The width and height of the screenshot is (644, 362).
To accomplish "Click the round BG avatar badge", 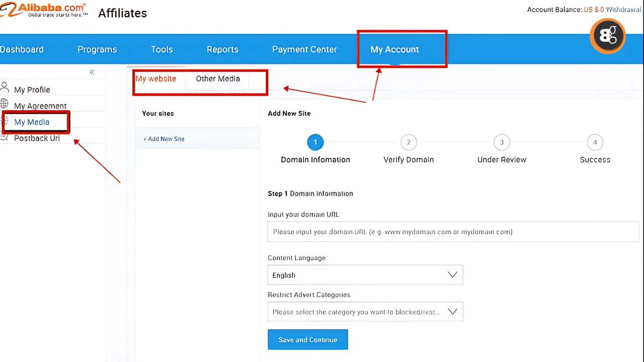I will tap(608, 36).
